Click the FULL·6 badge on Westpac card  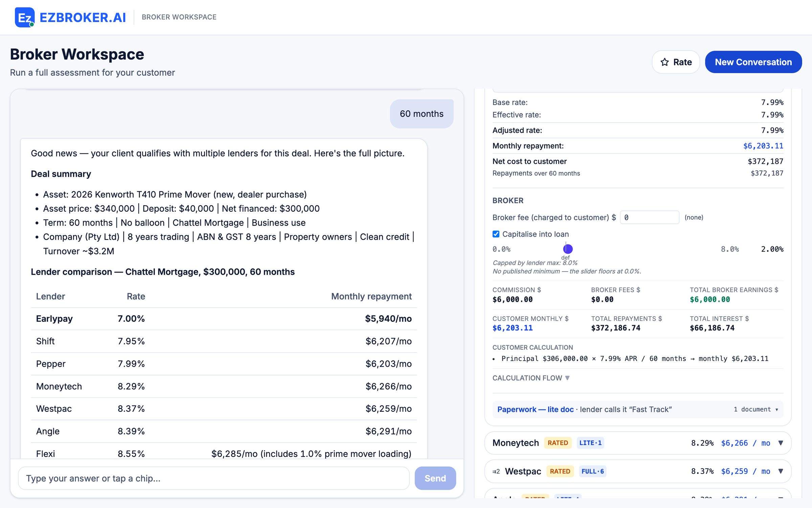click(592, 471)
